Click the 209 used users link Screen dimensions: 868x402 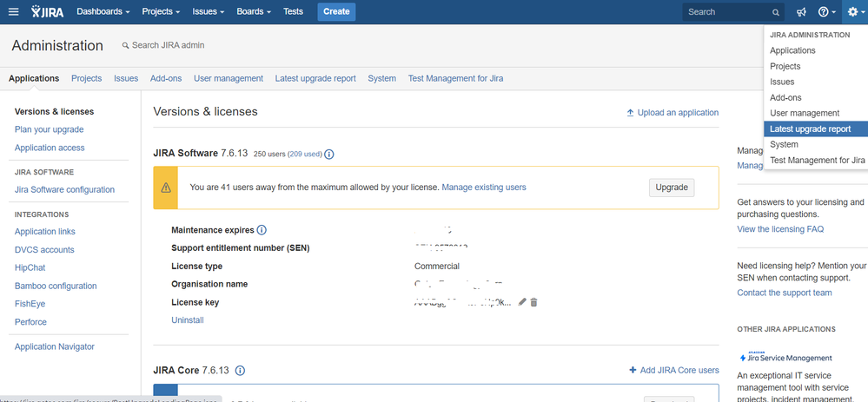pos(305,155)
